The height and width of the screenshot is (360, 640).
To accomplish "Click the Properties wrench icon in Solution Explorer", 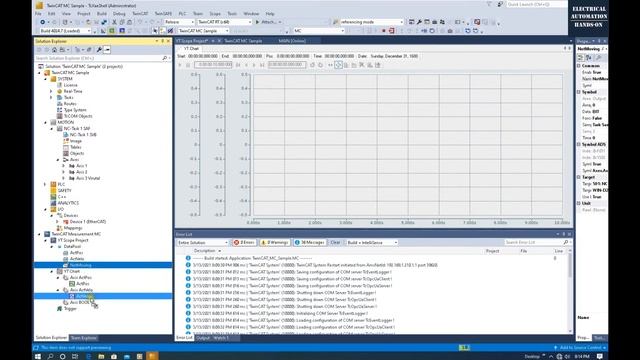I will [99, 50].
